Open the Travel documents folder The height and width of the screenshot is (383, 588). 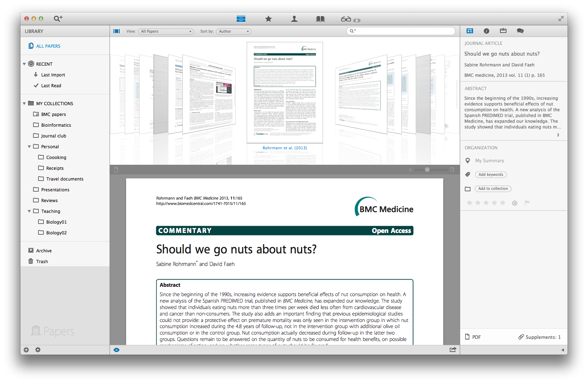click(65, 179)
